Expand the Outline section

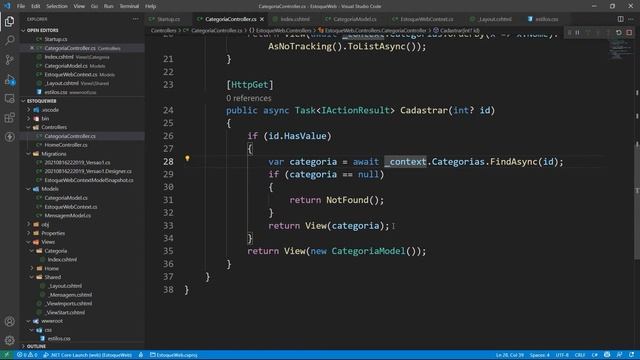pos(36,346)
